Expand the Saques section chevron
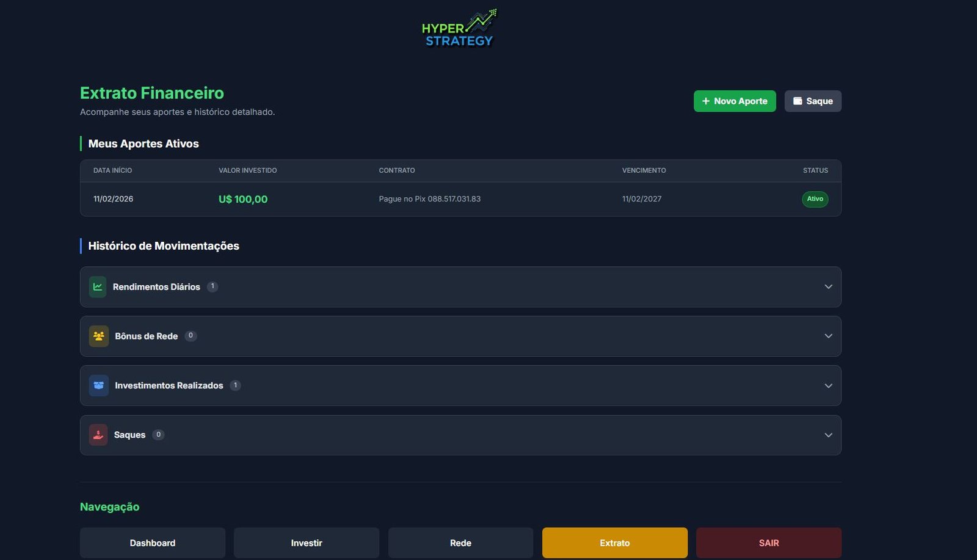The image size is (977, 560). pos(828,435)
